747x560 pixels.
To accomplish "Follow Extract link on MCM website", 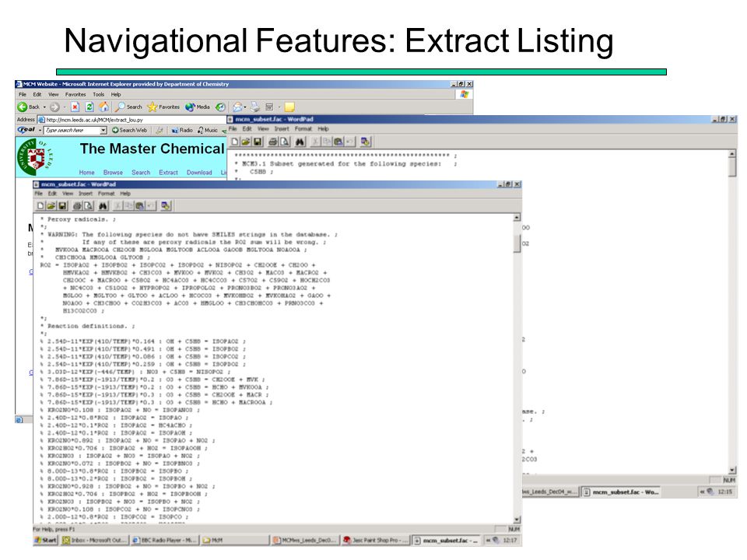I will pyautogui.click(x=168, y=173).
